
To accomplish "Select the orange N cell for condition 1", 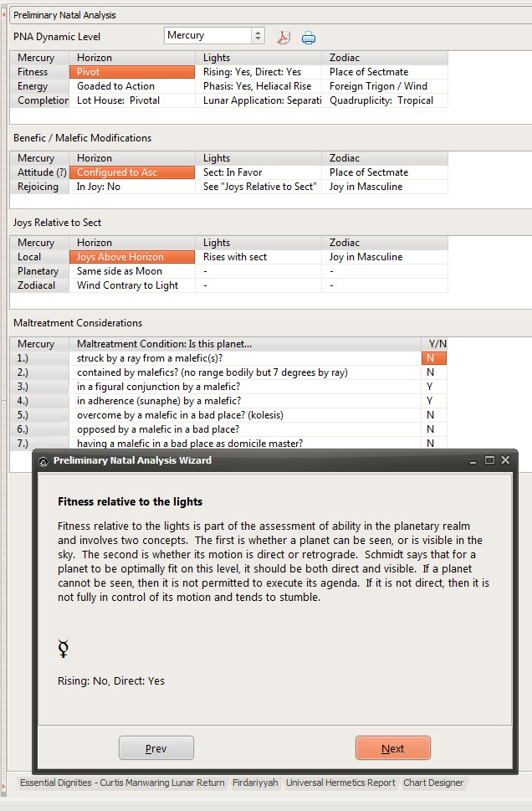I will (434, 358).
